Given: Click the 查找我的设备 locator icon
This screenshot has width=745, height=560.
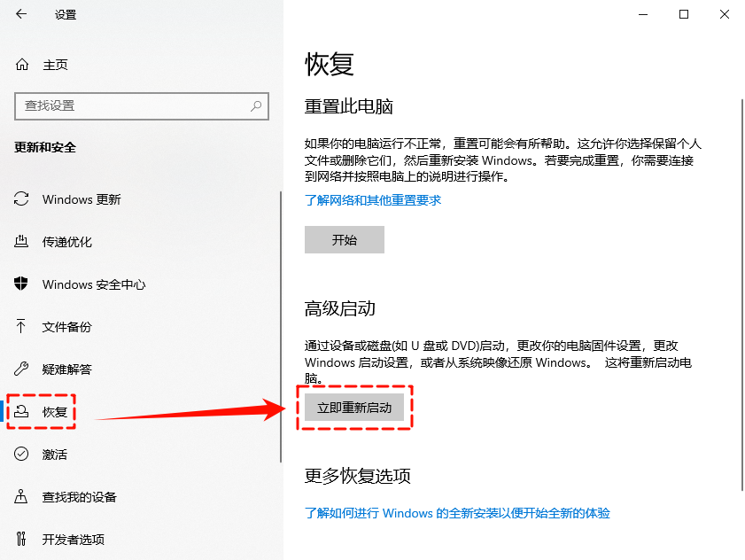Looking at the screenshot, I should (x=21, y=496).
